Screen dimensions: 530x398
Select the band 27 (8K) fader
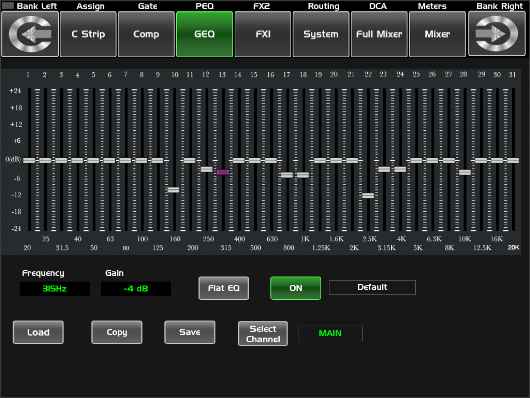[449, 160]
